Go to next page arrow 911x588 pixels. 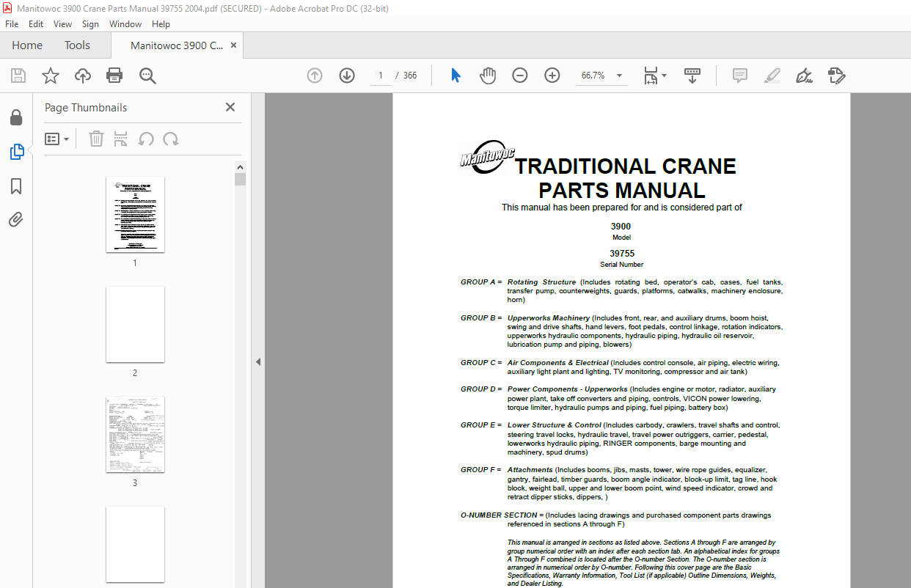[x=347, y=76]
